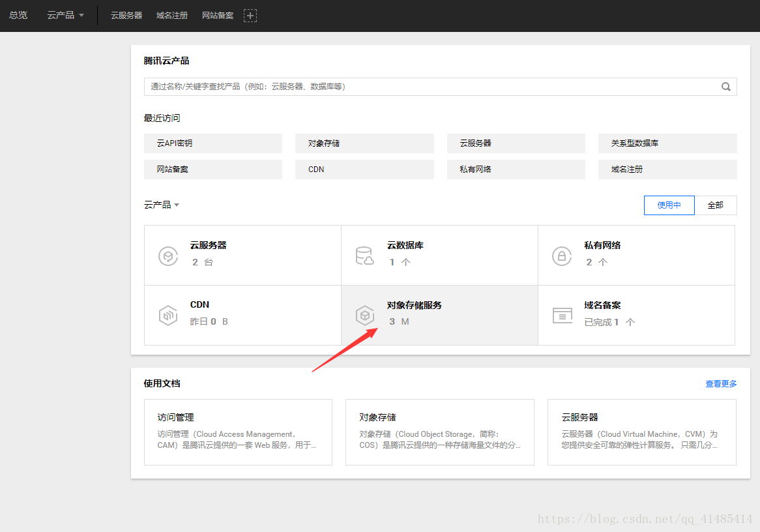Switch to the 使用中 tab
Screen dimensions: 760x532
669,205
